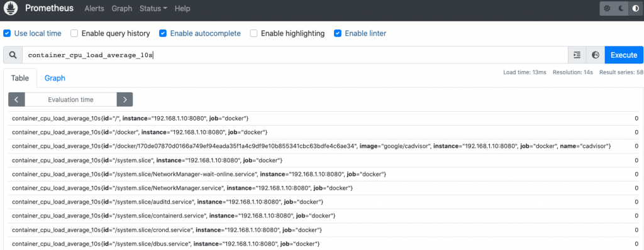Select the auto theme contrast icon
The image size is (644, 250).
[635, 8]
